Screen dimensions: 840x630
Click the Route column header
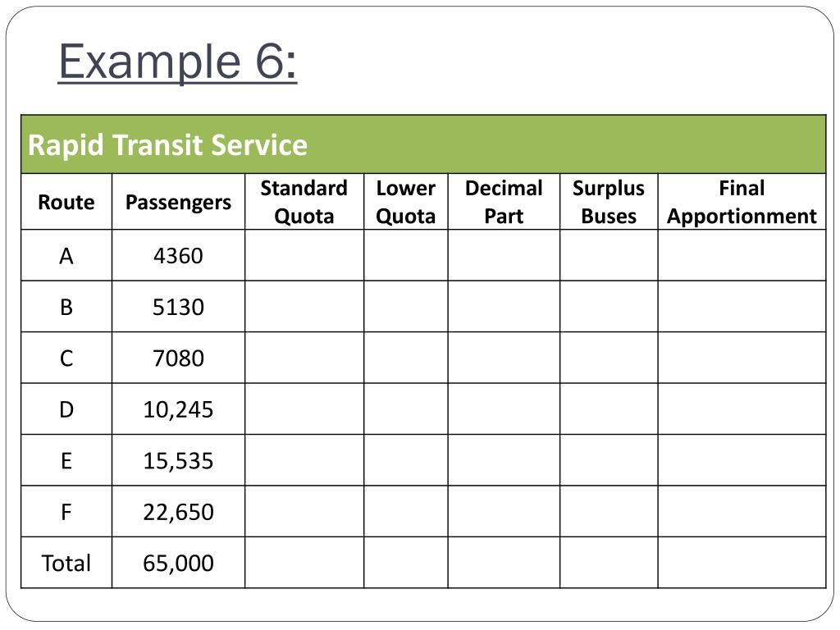click(66, 202)
